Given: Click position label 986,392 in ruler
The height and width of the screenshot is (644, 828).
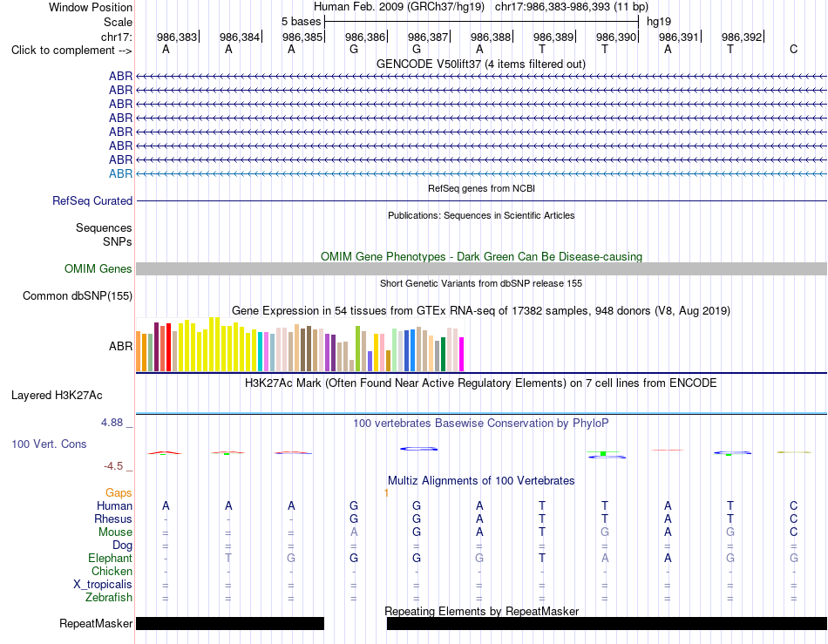Looking at the screenshot, I should (742, 37).
